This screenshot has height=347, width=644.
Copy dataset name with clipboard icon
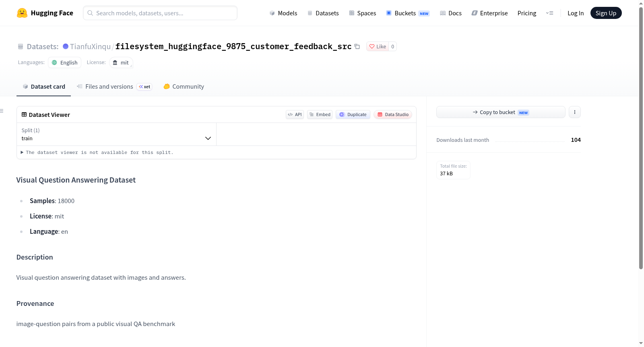pos(357,46)
